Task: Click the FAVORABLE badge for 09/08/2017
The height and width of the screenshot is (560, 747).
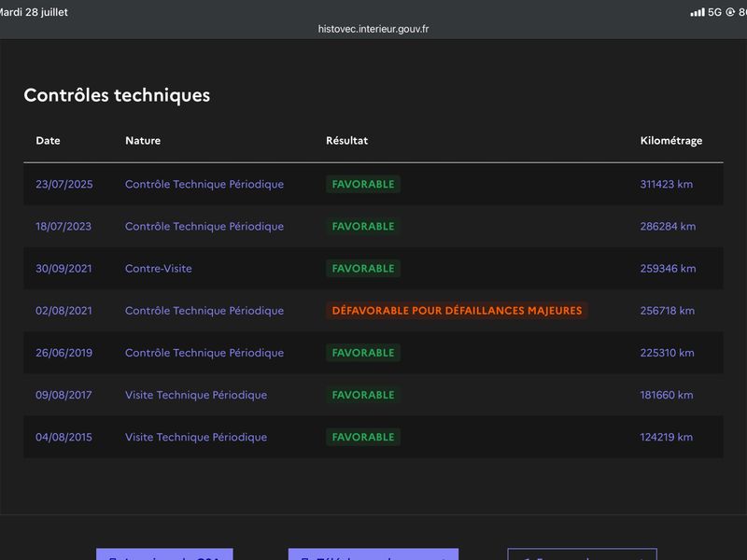Action: click(x=363, y=395)
